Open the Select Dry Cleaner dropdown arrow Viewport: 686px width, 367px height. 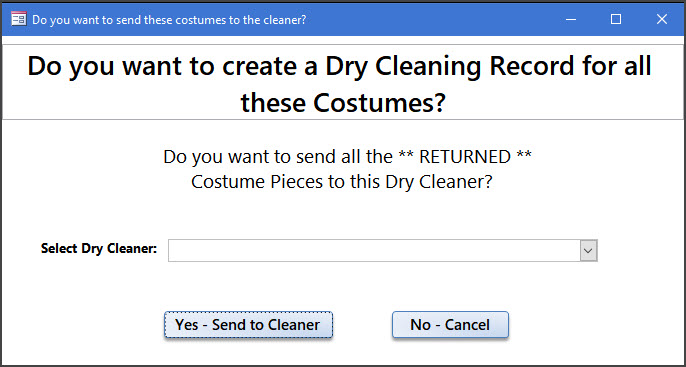click(x=588, y=251)
